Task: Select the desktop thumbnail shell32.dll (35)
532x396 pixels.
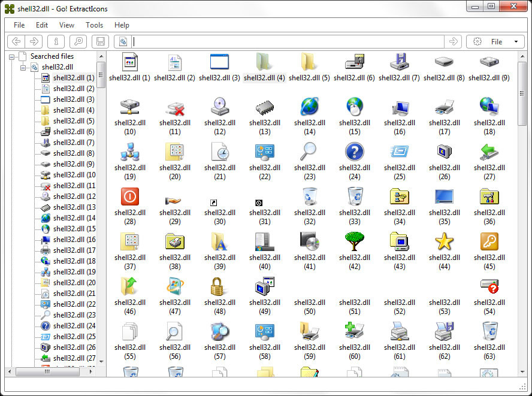Action: tap(444, 197)
